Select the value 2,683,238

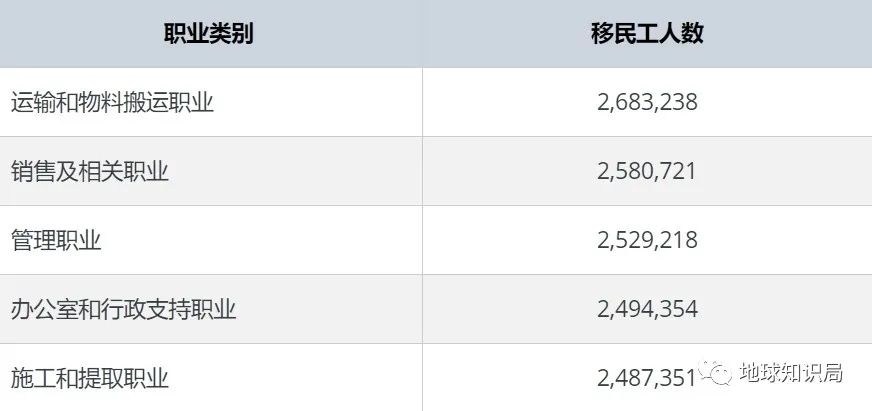(x=647, y=102)
